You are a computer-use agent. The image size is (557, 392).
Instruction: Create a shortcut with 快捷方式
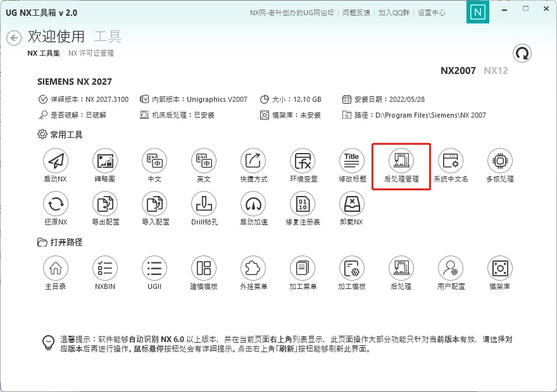click(x=253, y=161)
